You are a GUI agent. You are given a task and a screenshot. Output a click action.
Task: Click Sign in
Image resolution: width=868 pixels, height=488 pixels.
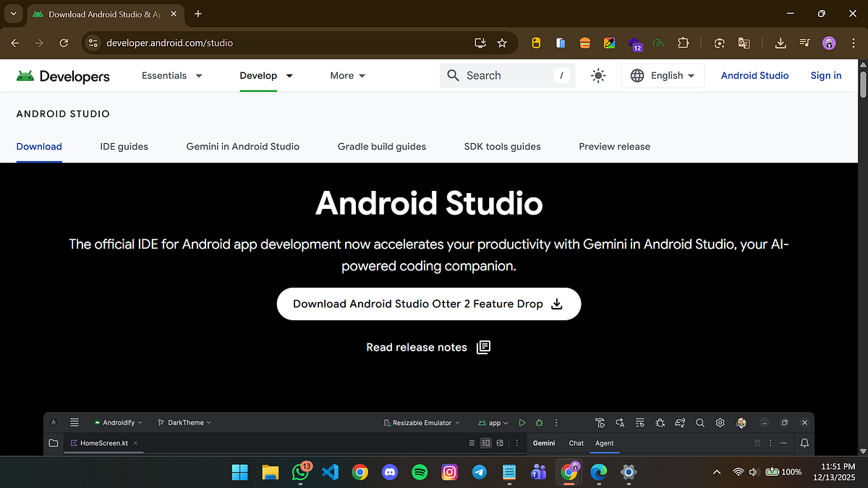825,75
